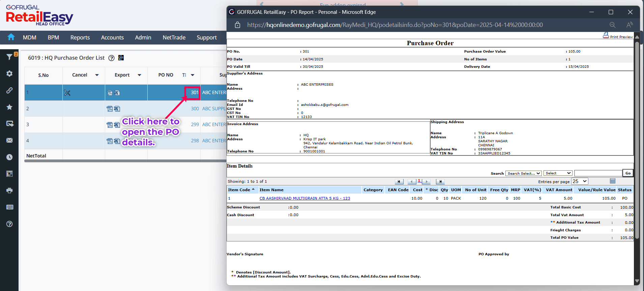
Task: Click the grid column chooser icon
Action: pyautogui.click(x=613, y=181)
